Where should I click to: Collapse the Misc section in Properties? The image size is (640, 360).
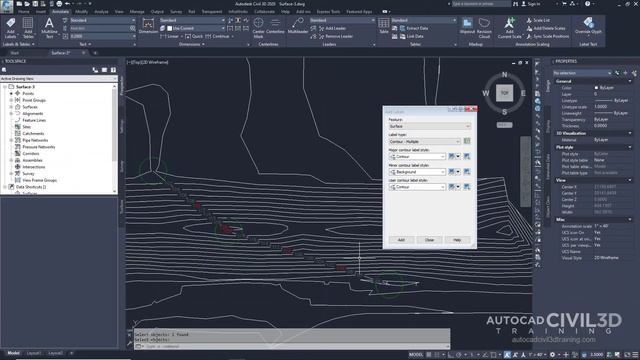coord(630,220)
